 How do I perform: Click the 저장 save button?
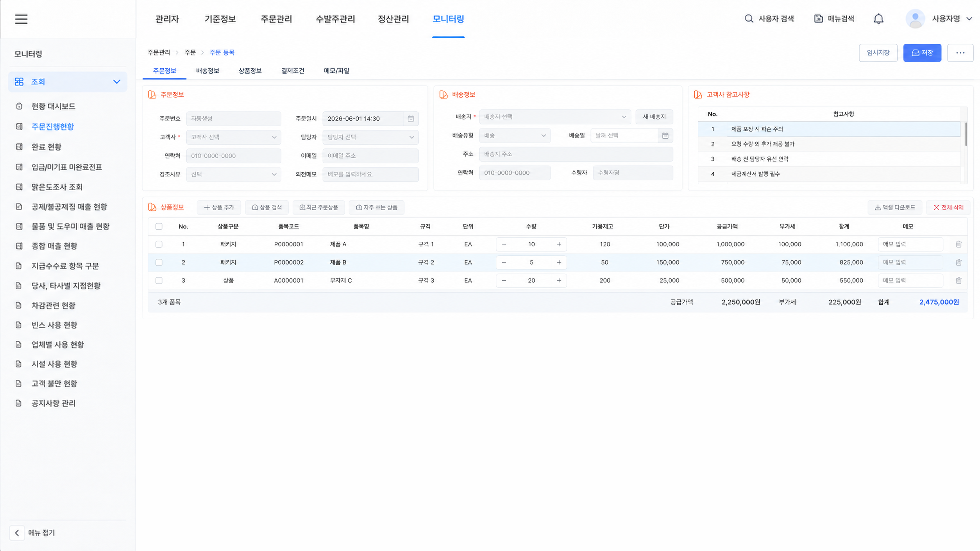coord(922,53)
